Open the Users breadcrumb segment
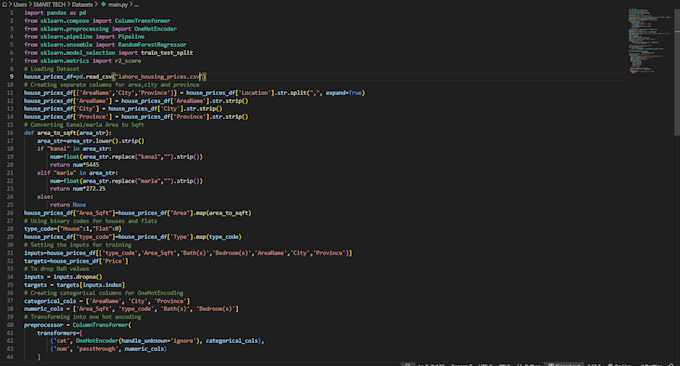Image resolution: width=680 pixels, height=366 pixels. (x=20, y=4)
